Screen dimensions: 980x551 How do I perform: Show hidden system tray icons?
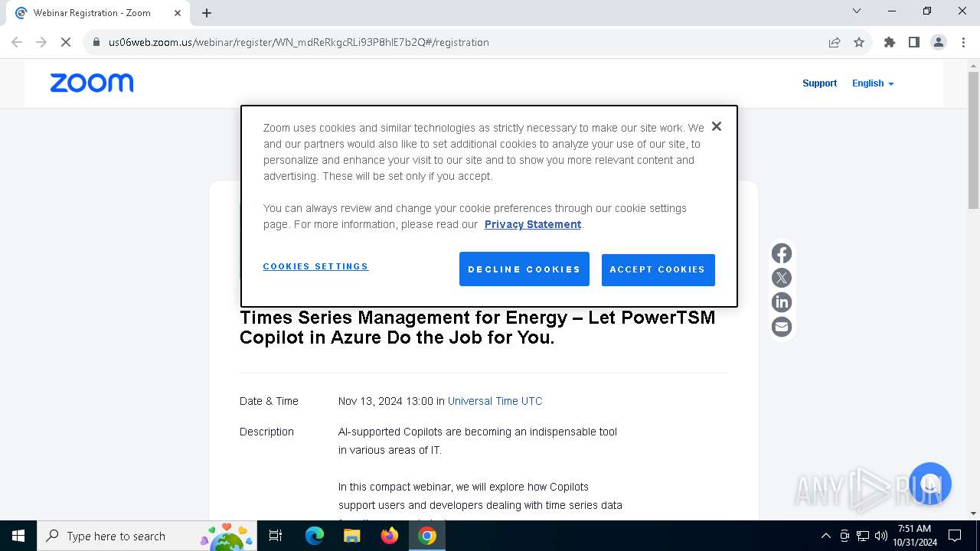click(x=825, y=536)
